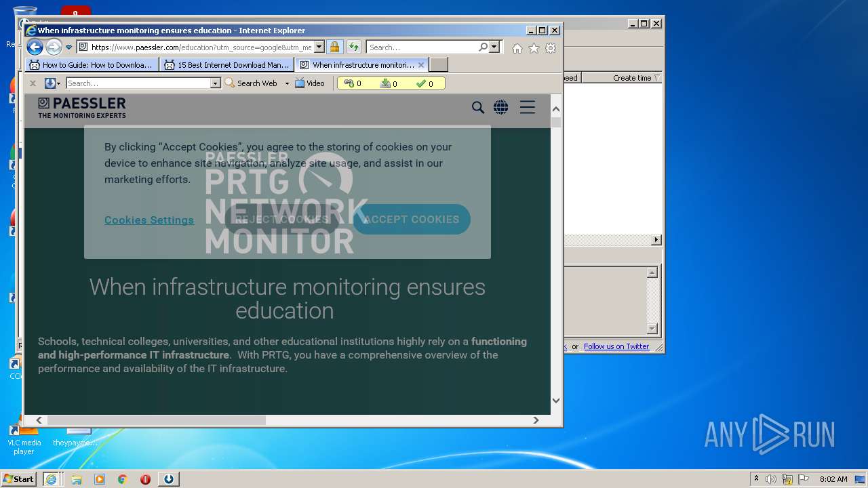Open the recent pages dropdown beside Forward
The width and height of the screenshot is (868, 488).
click(68, 47)
